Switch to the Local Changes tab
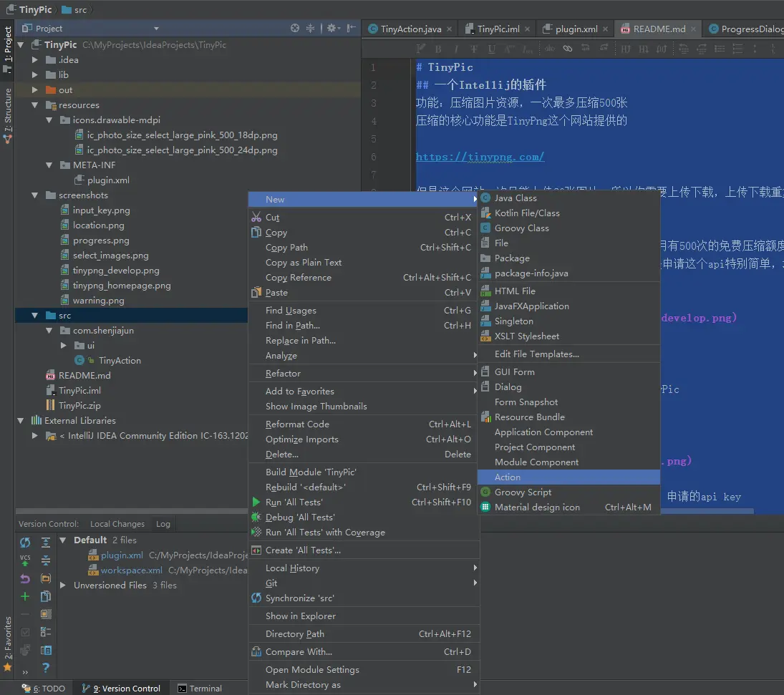The width and height of the screenshot is (784, 695). coord(117,524)
